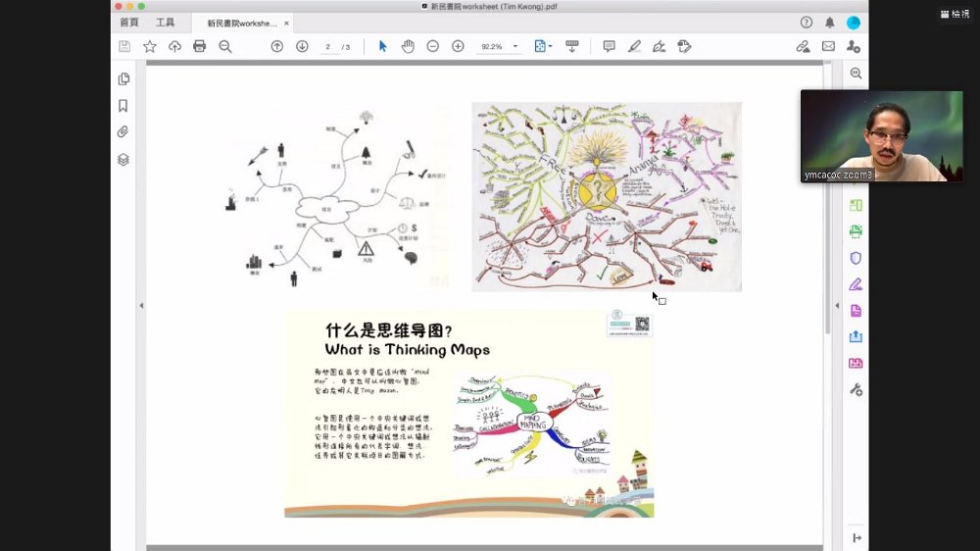980x551 pixels.
Task: Open the blue export share tool
Action: point(856,336)
